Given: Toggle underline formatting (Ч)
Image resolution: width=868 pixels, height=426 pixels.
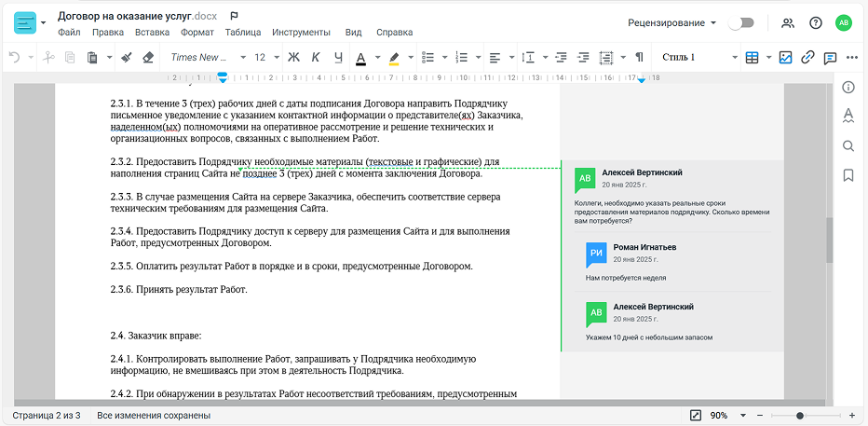Looking at the screenshot, I should pyautogui.click(x=338, y=58).
